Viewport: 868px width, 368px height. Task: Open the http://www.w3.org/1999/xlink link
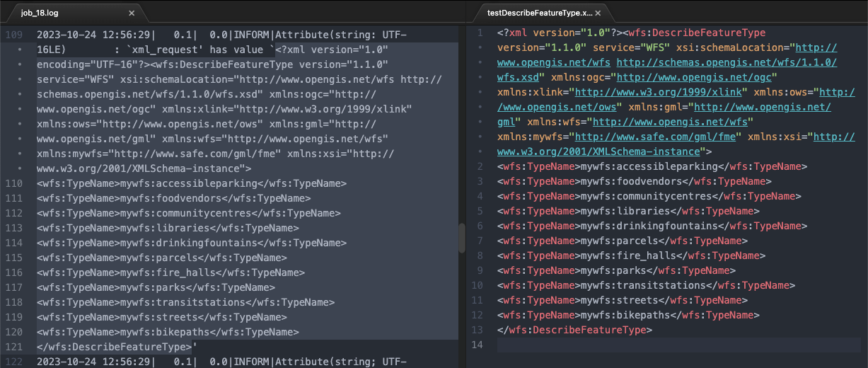[x=659, y=92]
